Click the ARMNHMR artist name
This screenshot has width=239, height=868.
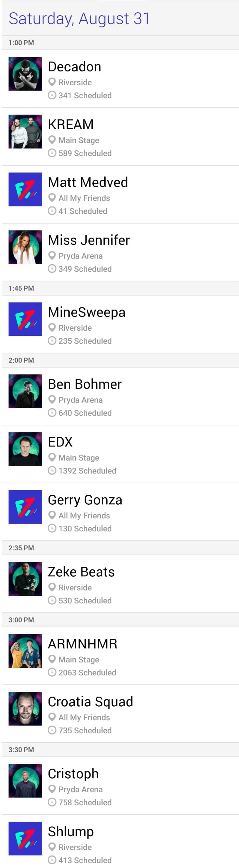tap(82, 644)
